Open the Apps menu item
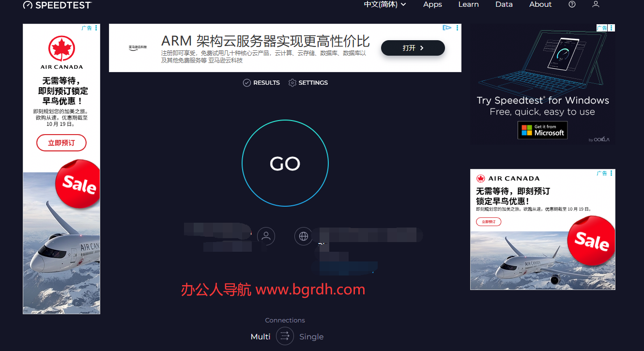644x351 pixels. point(432,4)
